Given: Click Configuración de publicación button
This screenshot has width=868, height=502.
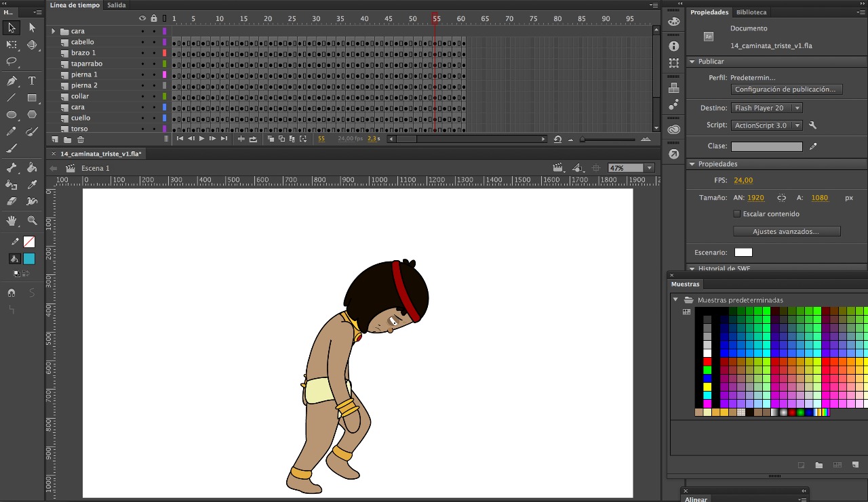Looking at the screenshot, I should (x=787, y=89).
